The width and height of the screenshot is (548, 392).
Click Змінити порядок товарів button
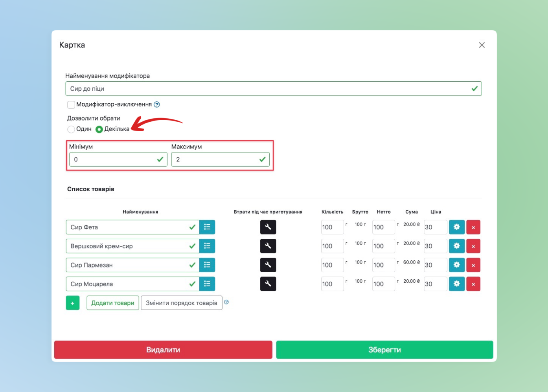pos(181,303)
